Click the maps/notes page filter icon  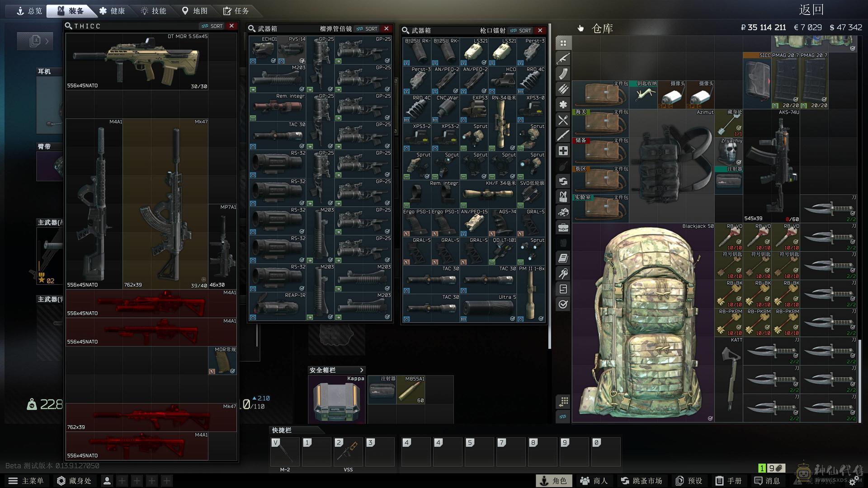click(x=563, y=289)
